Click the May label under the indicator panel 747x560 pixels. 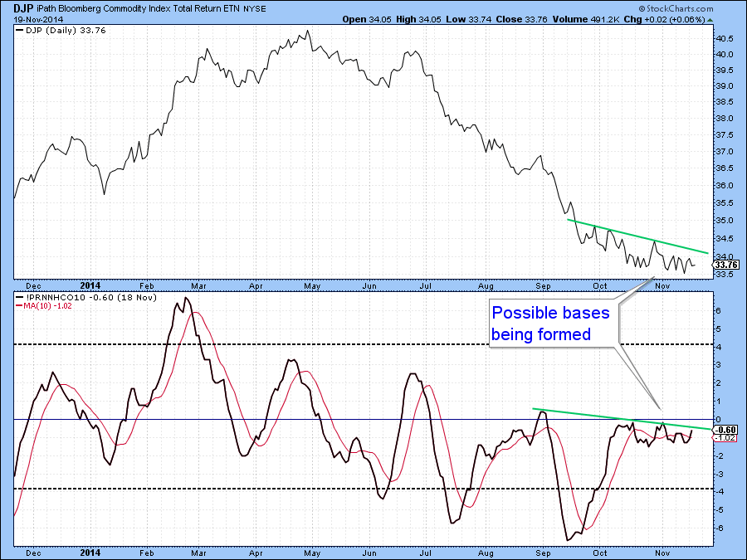click(313, 553)
